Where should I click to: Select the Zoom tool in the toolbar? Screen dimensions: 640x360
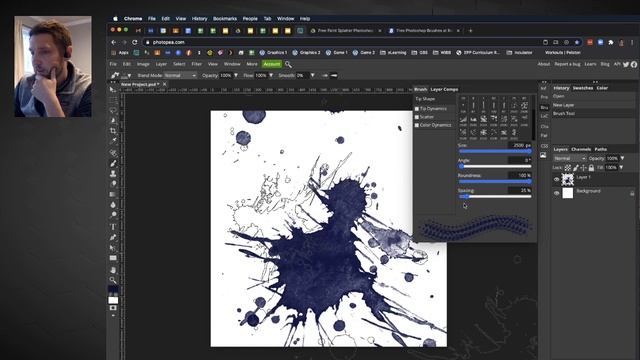coord(113,280)
